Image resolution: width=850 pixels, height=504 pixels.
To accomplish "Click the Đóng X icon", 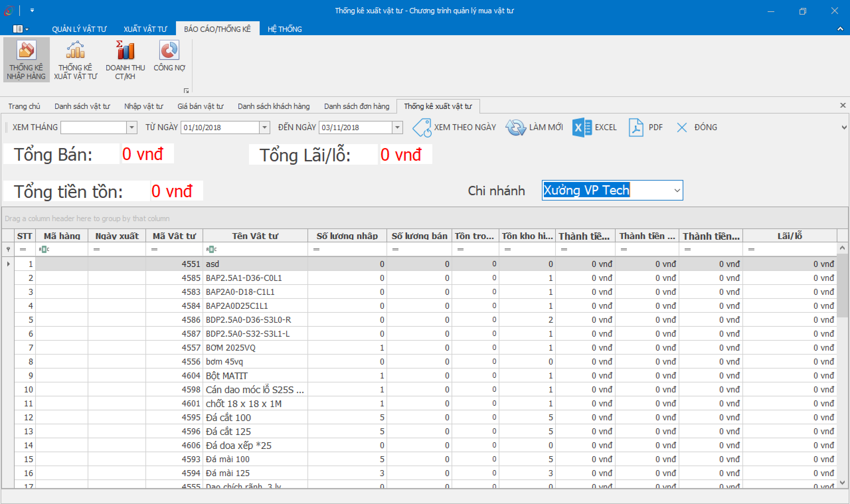I will point(682,128).
